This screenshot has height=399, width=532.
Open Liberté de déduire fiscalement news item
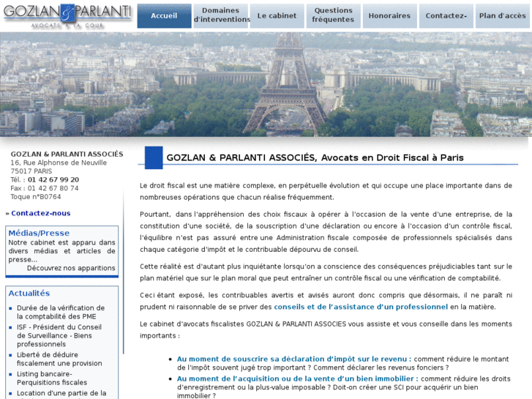pos(59,359)
